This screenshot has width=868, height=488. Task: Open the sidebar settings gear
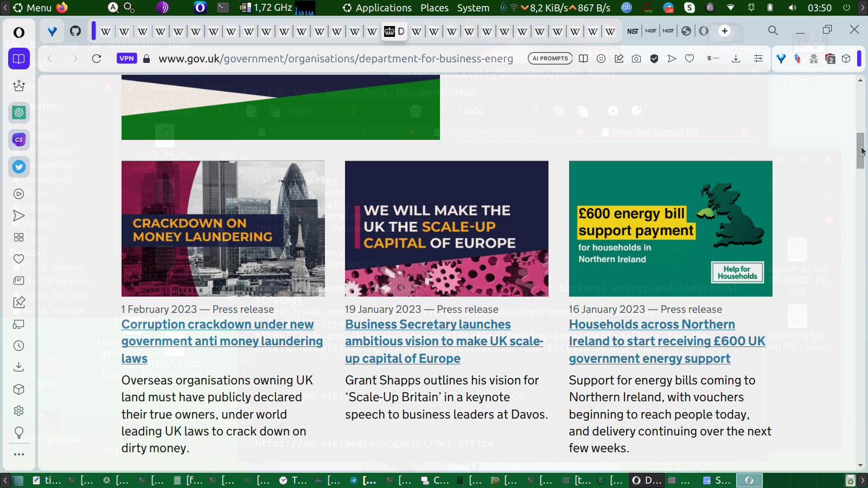point(19,410)
